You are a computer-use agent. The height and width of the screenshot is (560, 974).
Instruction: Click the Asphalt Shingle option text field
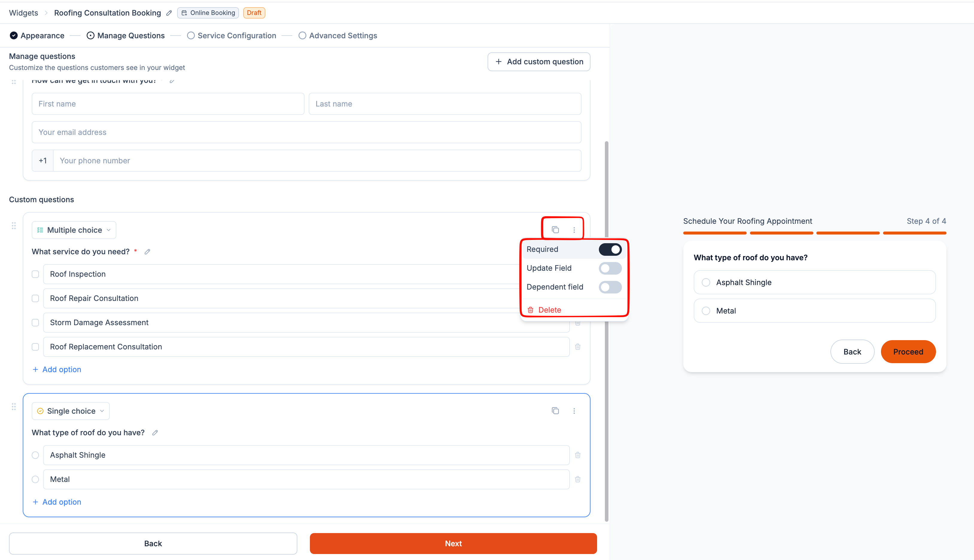(x=306, y=455)
